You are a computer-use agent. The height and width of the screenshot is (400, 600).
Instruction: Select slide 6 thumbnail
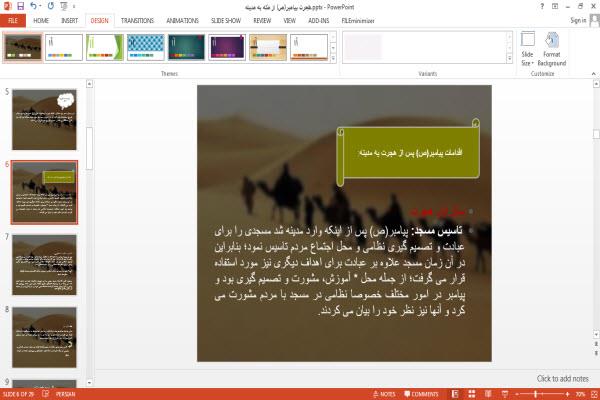pyautogui.click(x=44, y=192)
